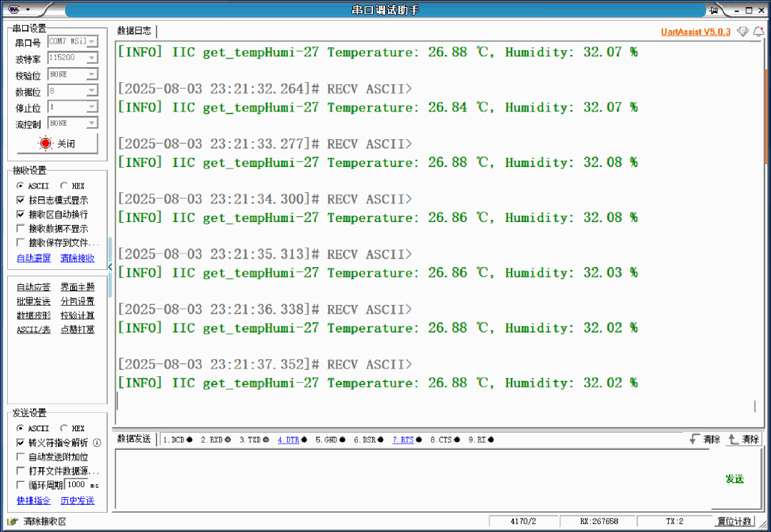
Task: Collapse the left panel with the splitter arrow
Action: pyautogui.click(x=110, y=267)
